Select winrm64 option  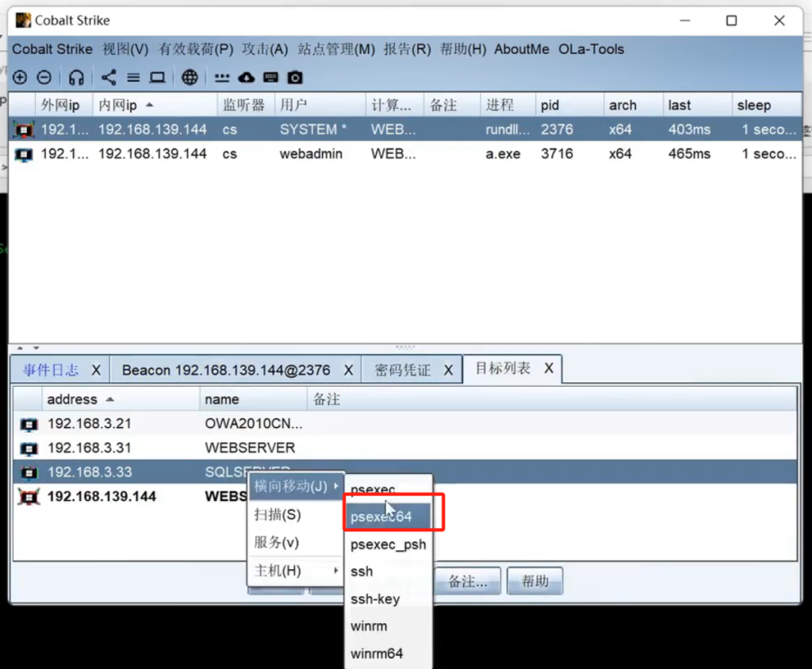coord(389,654)
